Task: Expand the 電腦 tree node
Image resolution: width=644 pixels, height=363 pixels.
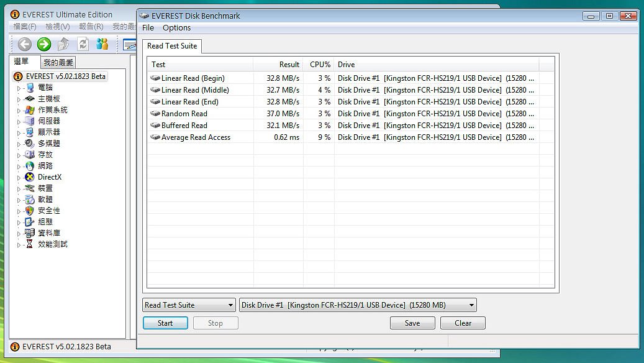Action: click(x=19, y=88)
